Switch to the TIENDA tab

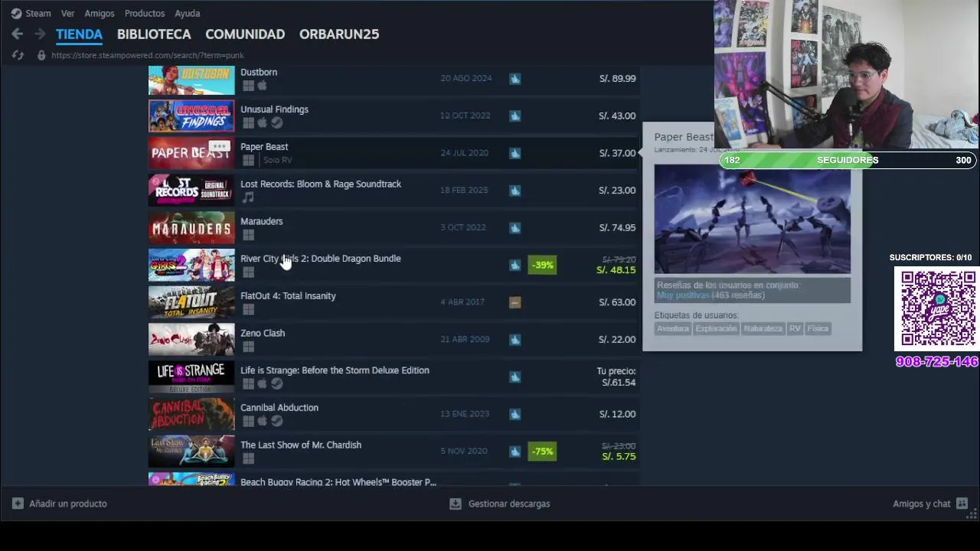79,34
